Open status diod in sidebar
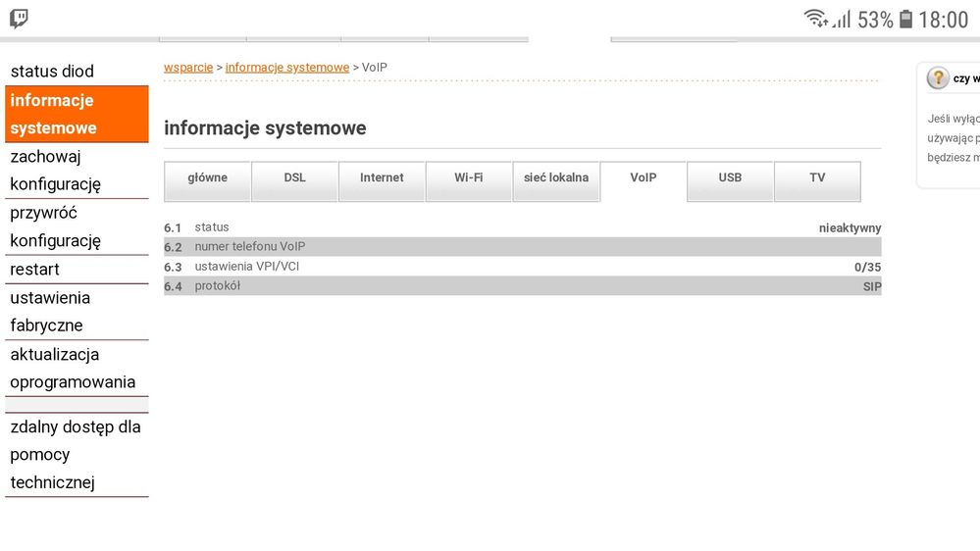 (77, 72)
